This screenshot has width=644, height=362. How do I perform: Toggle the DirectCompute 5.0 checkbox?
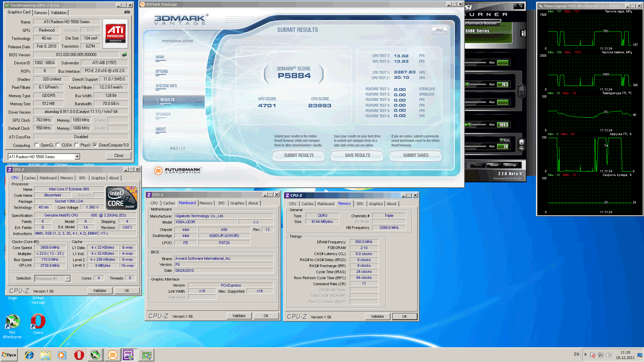[95, 145]
